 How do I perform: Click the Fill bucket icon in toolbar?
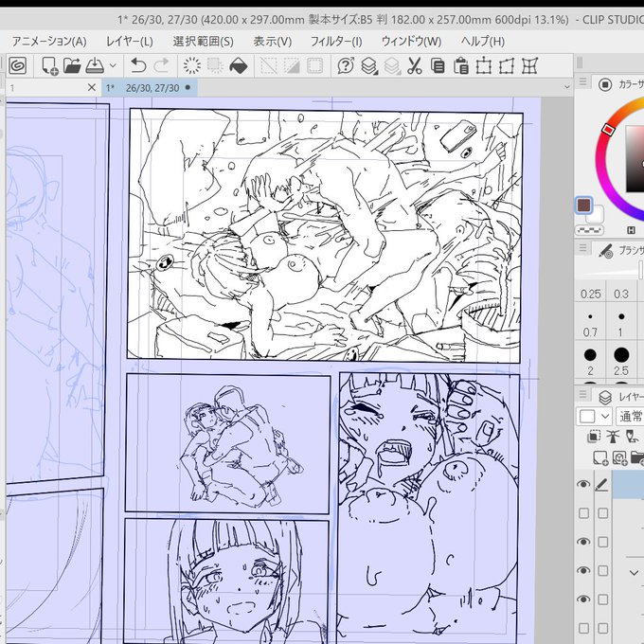point(239,65)
